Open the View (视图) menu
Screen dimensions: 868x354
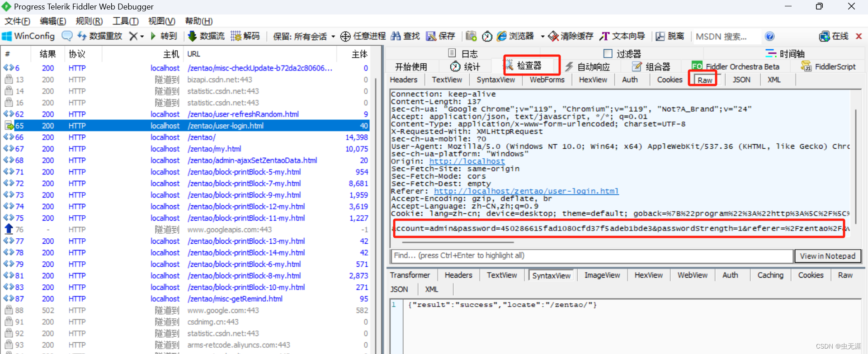pos(161,21)
